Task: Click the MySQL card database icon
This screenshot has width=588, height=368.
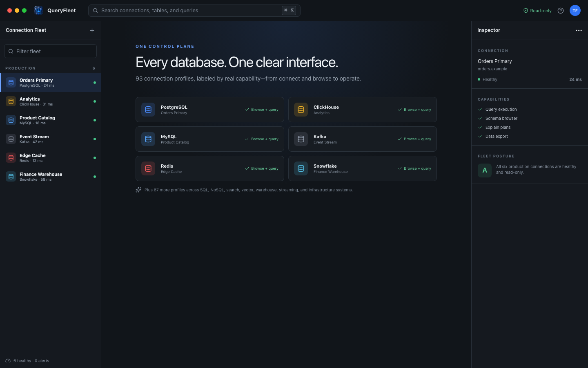Action: pyautogui.click(x=148, y=139)
